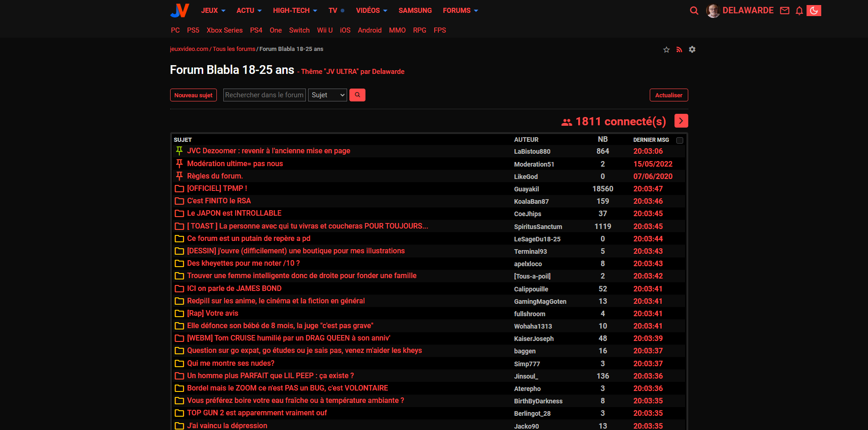The image size is (868, 430).
Task: Open author SpiritusSanctum profile
Action: pyautogui.click(x=538, y=227)
